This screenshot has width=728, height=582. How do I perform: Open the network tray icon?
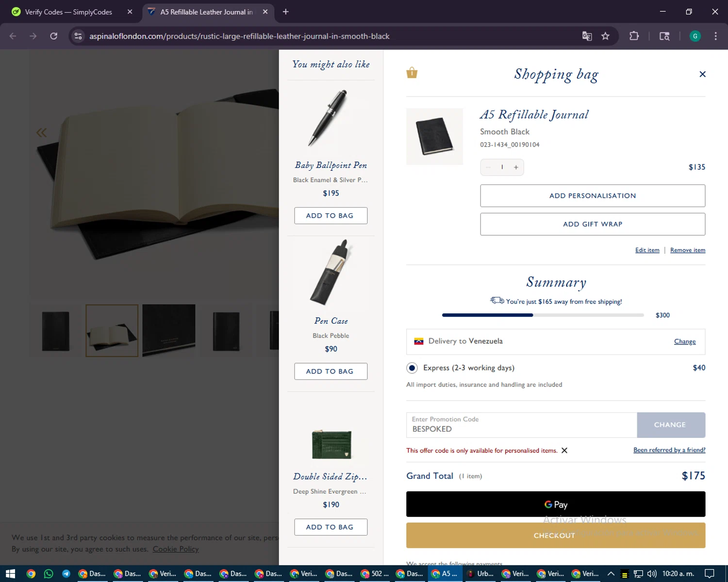(638, 574)
